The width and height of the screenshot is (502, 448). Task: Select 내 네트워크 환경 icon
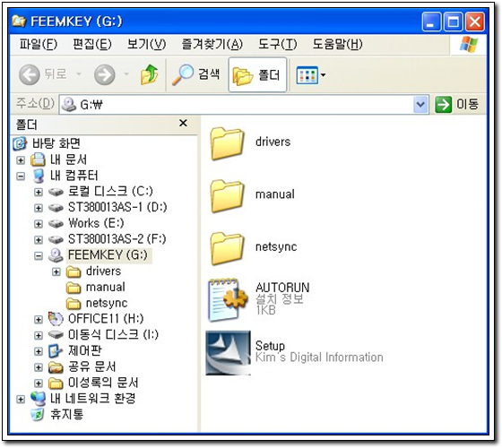(38, 399)
